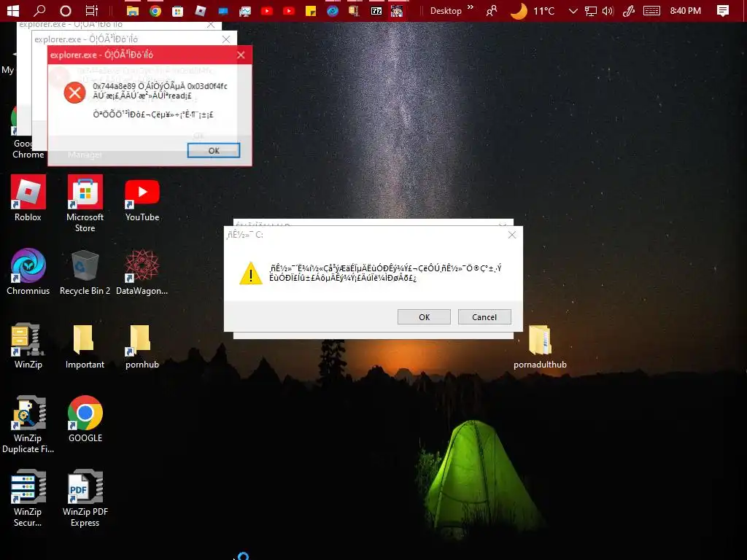747x560 pixels.
Task: Show hidden system tray icons
Action: click(x=573, y=10)
